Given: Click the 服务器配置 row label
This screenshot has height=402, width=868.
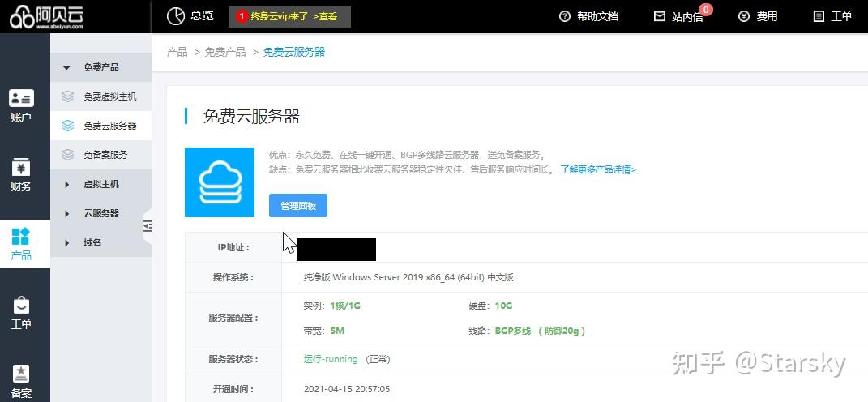Looking at the screenshot, I should click(x=233, y=319).
